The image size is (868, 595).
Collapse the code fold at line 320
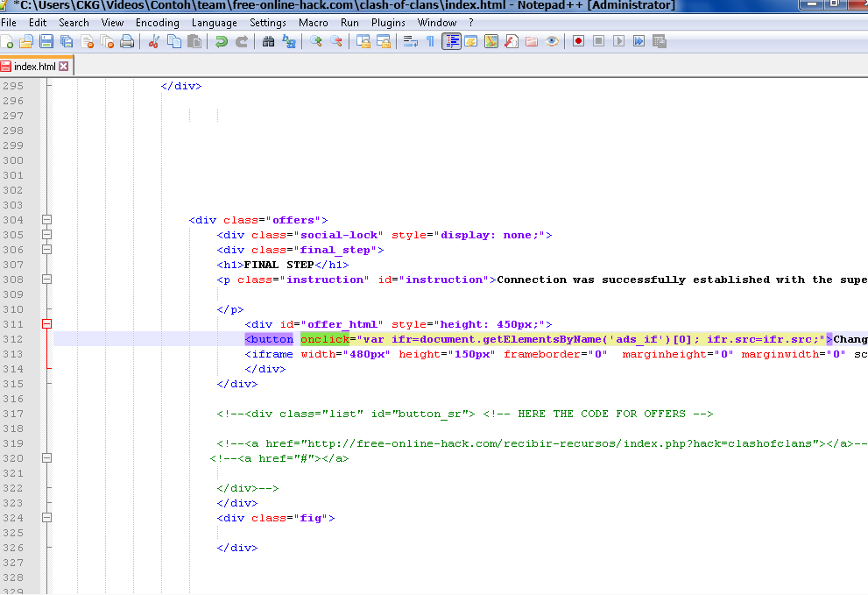point(46,458)
